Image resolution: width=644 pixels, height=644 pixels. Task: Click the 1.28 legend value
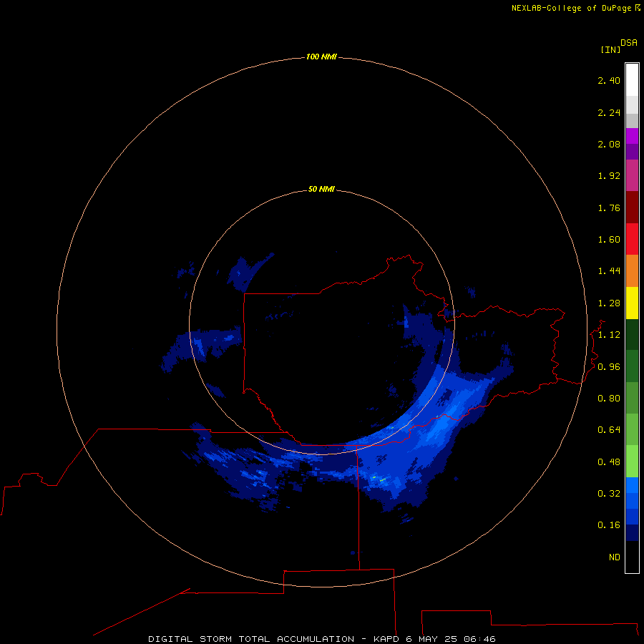(x=609, y=303)
